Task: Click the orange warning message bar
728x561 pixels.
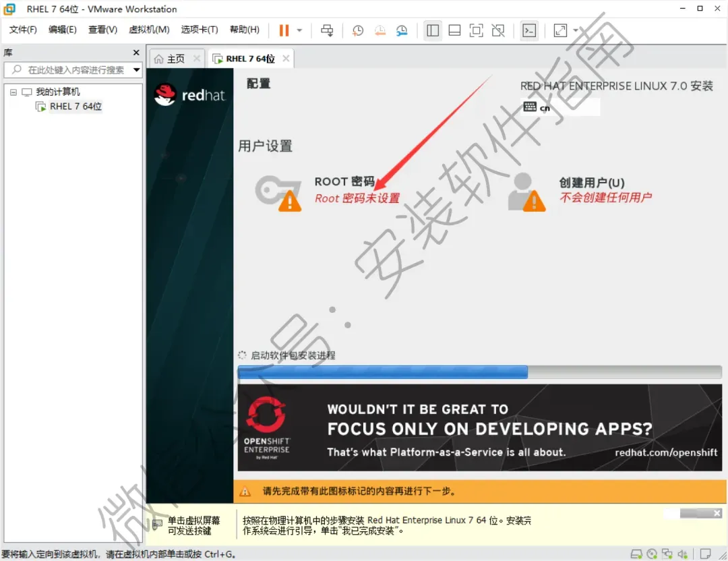Action: pos(480,491)
